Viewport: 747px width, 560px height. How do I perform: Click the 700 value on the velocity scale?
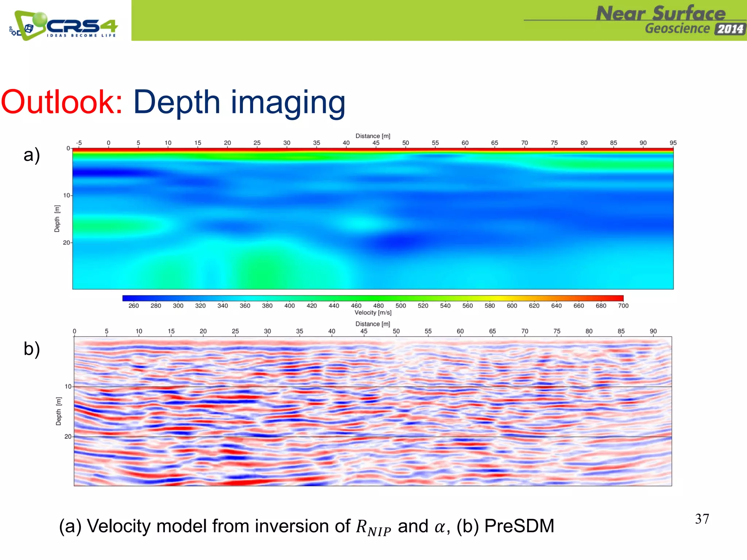623,306
